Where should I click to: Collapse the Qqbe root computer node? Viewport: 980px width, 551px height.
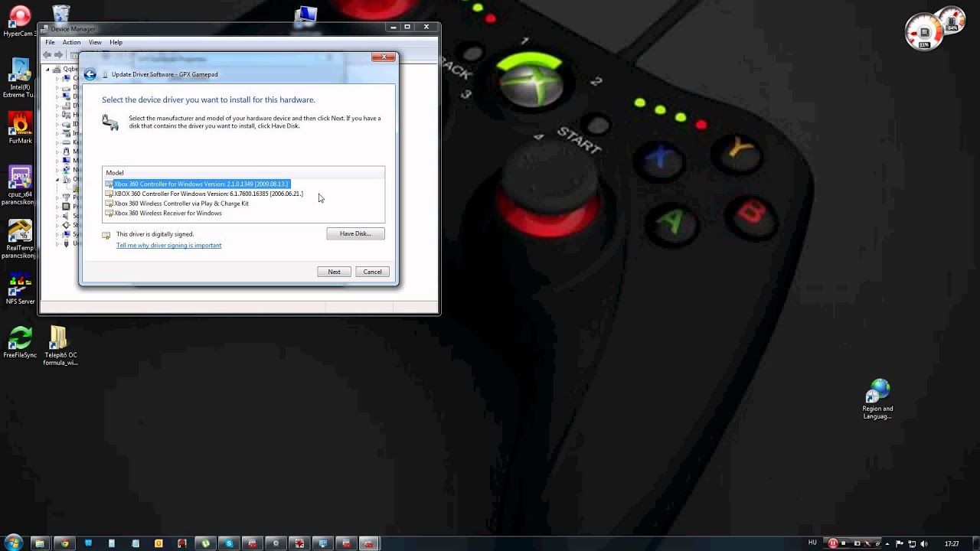click(x=47, y=70)
